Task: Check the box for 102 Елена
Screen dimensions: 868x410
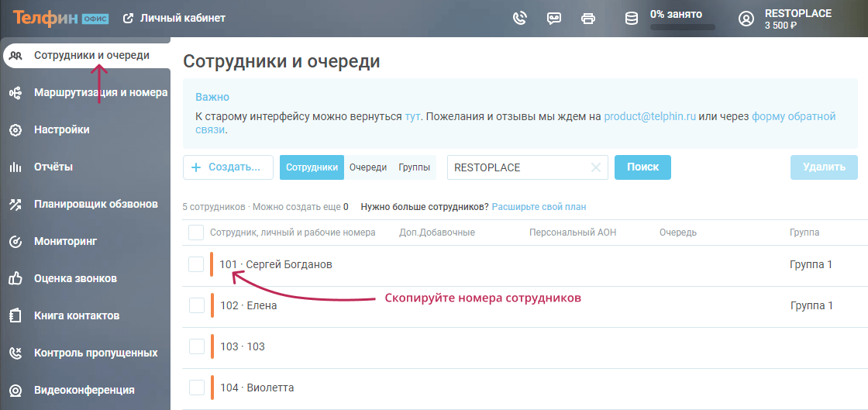Action: [x=197, y=305]
